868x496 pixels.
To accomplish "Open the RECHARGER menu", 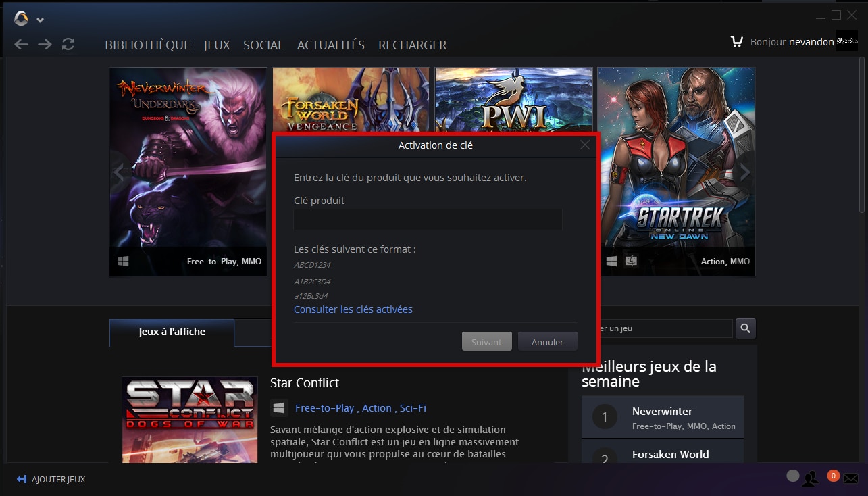I will (412, 45).
